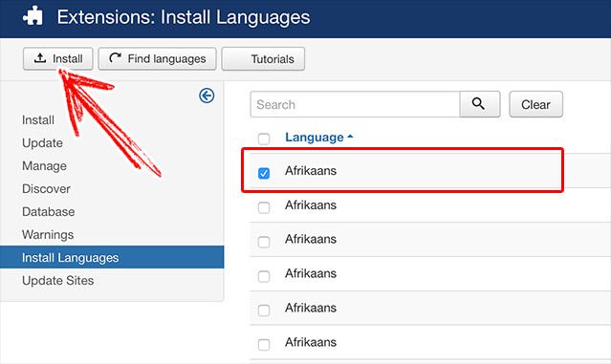
Task: Open the Update sidebar menu item
Action: point(42,143)
